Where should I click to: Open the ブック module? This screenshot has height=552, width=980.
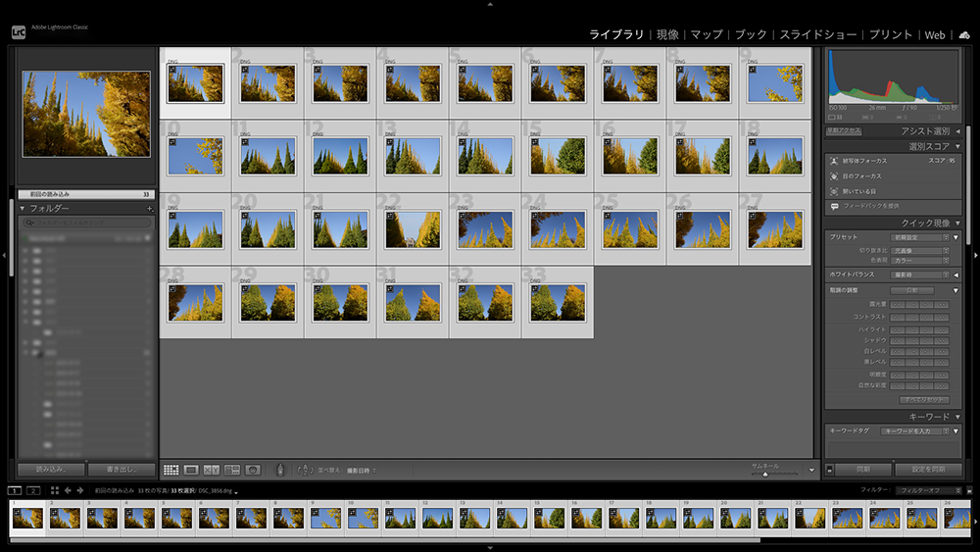pos(751,35)
